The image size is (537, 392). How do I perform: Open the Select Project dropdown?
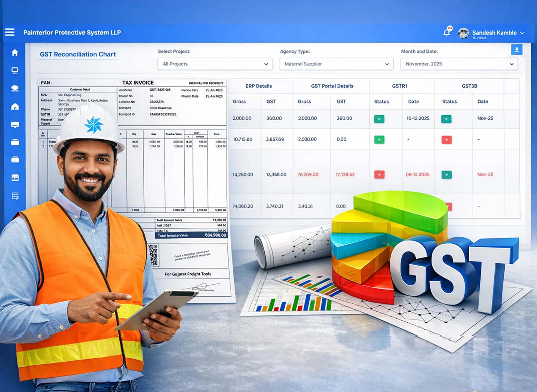point(215,64)
